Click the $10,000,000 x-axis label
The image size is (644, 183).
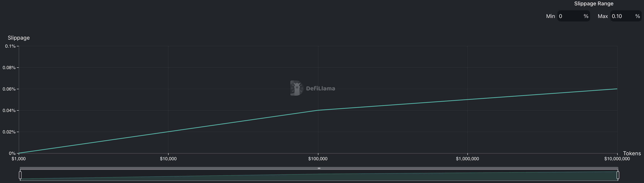point(617,159)
